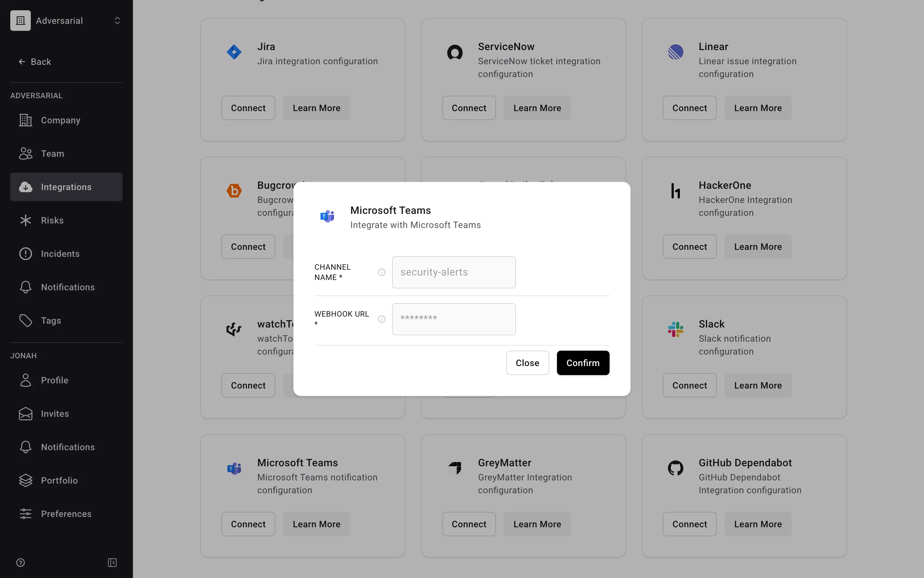Click the Microsoft Teams logo in dialog
924x578 pixels.
(327, 216)
